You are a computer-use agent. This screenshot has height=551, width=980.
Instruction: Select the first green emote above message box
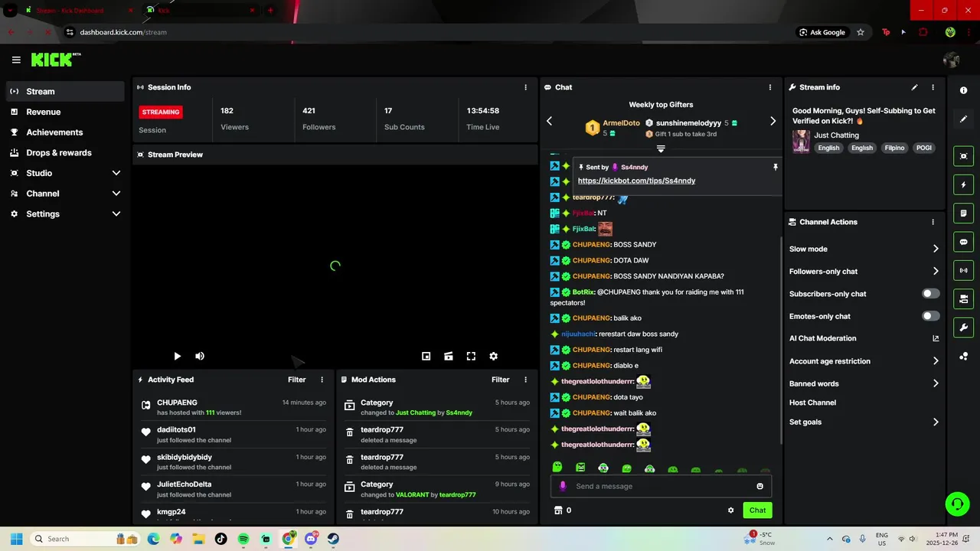click(x=557, y=467)
